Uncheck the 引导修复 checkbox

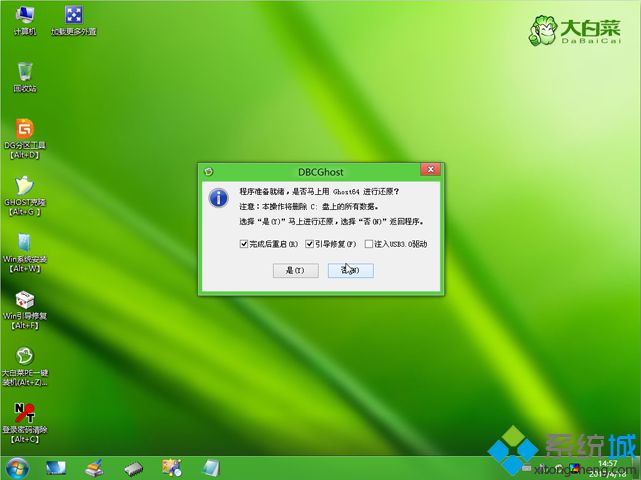point(310,244)
